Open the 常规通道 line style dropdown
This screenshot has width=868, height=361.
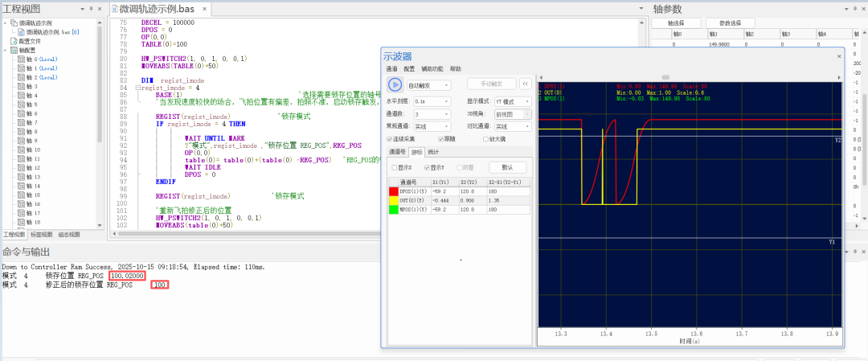coord(432,127)
